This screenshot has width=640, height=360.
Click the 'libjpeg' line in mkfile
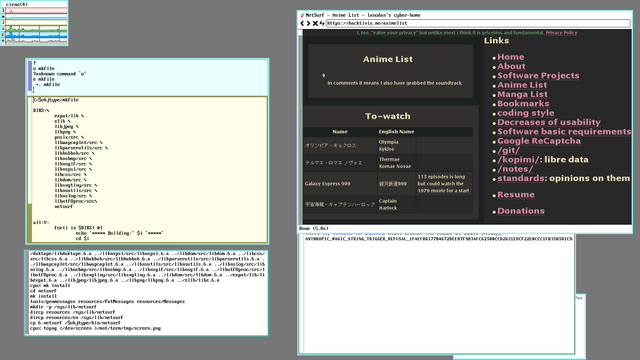tap(66, 127)
